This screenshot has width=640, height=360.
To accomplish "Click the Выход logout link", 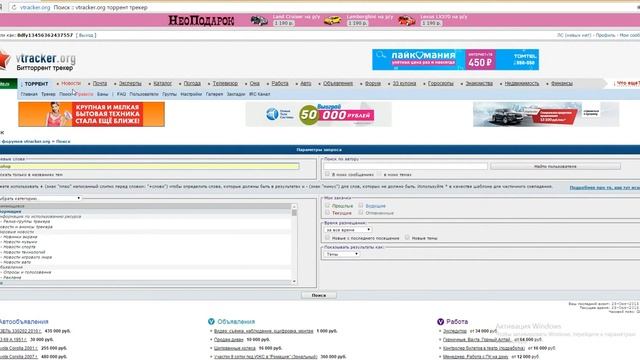I will click(86, 36).
